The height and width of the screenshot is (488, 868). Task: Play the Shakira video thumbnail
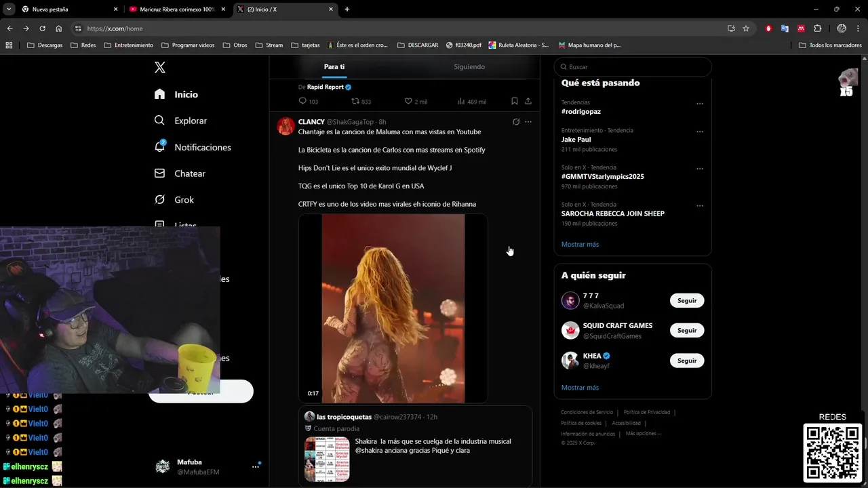(x=393, y=308)
